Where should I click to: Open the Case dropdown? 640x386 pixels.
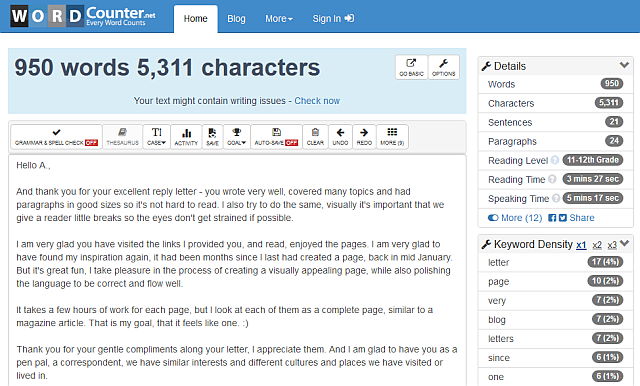click(x=156, y=137)
